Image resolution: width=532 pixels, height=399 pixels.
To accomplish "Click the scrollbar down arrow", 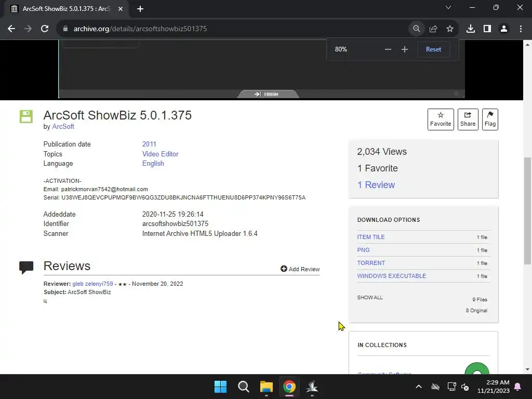I will coord(527,369).
